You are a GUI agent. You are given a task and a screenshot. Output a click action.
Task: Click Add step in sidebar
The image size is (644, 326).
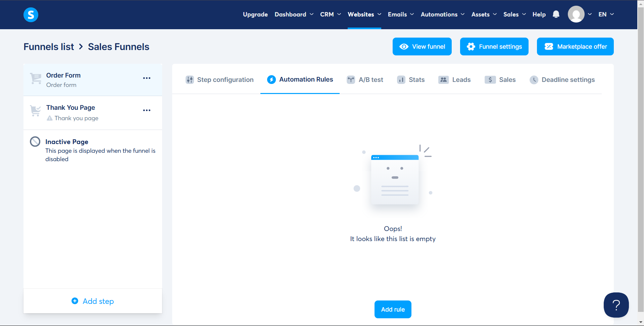coord(93,301)
